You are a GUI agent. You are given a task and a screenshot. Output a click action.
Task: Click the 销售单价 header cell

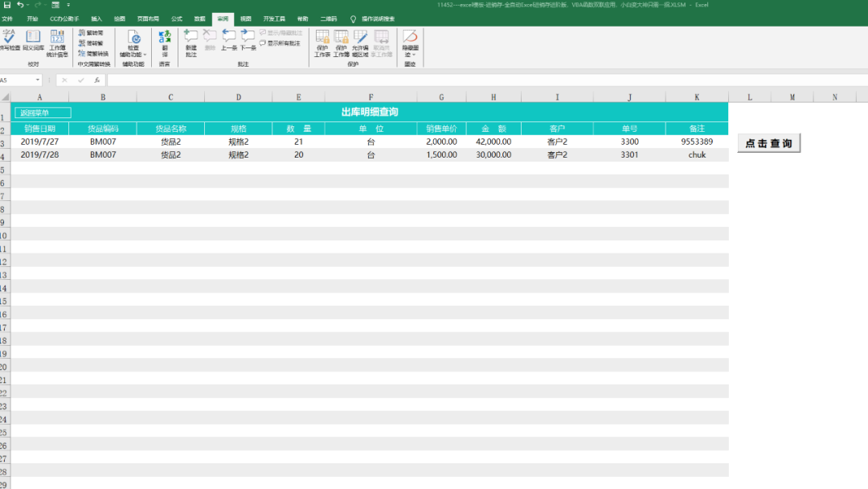coord(442,129)
